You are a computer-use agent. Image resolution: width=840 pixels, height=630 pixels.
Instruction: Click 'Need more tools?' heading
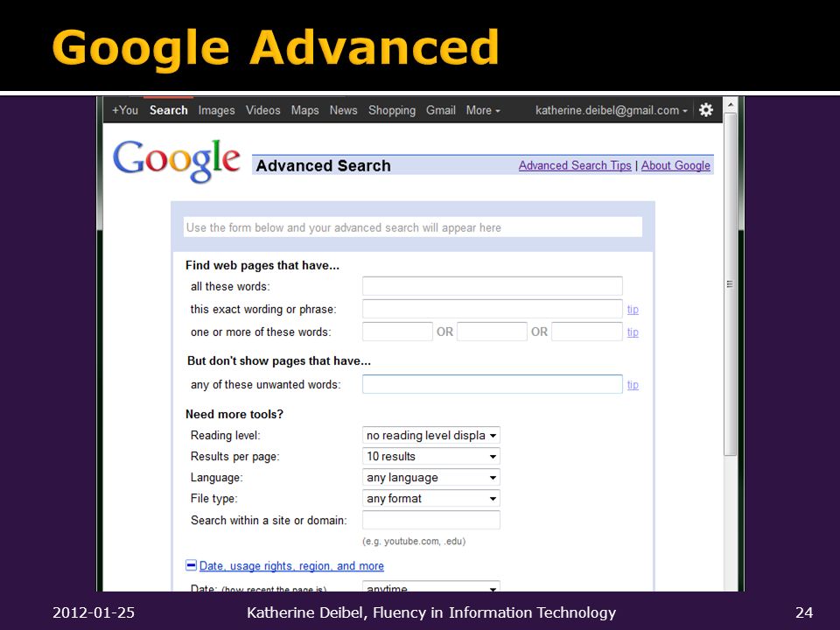coord(234,414)
